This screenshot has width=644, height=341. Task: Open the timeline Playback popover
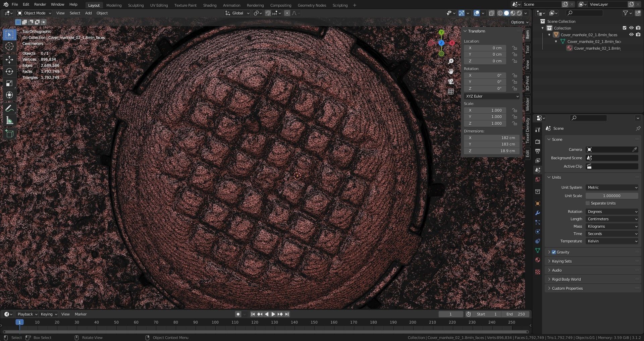coord(27,314)
